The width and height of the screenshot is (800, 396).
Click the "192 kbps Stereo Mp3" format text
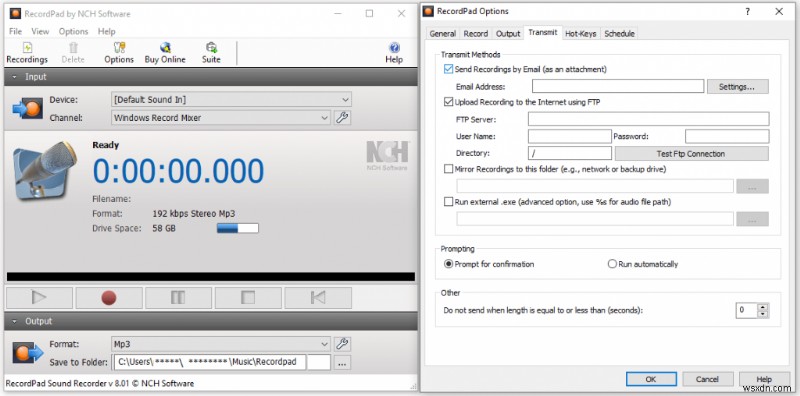(194, 214)
